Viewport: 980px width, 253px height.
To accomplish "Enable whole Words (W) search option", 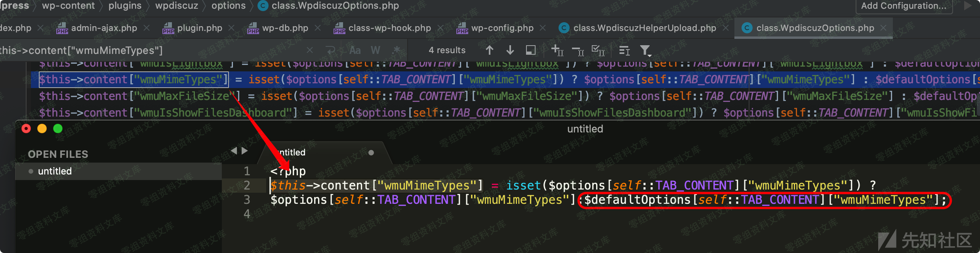I will coord(375,50).
